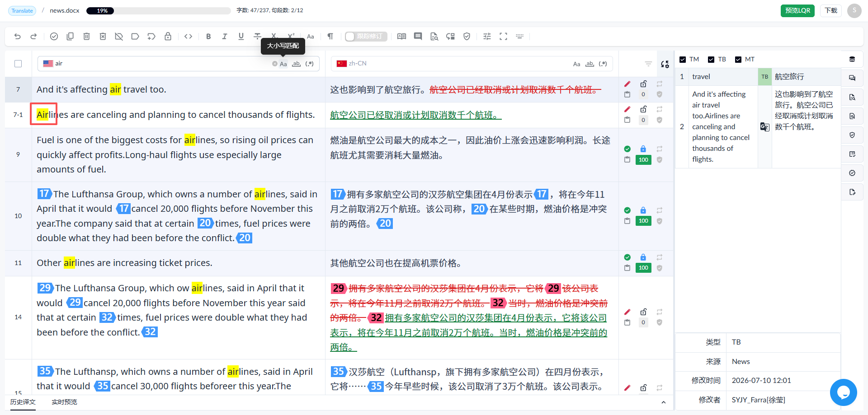Click the trash can delete icon
The height and width of the screenshot is (415, 868).
pyautogui.click(x=86, y=37)
